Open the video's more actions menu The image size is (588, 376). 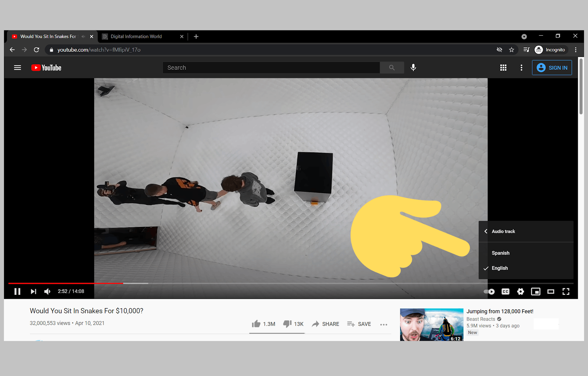[384, 324]
